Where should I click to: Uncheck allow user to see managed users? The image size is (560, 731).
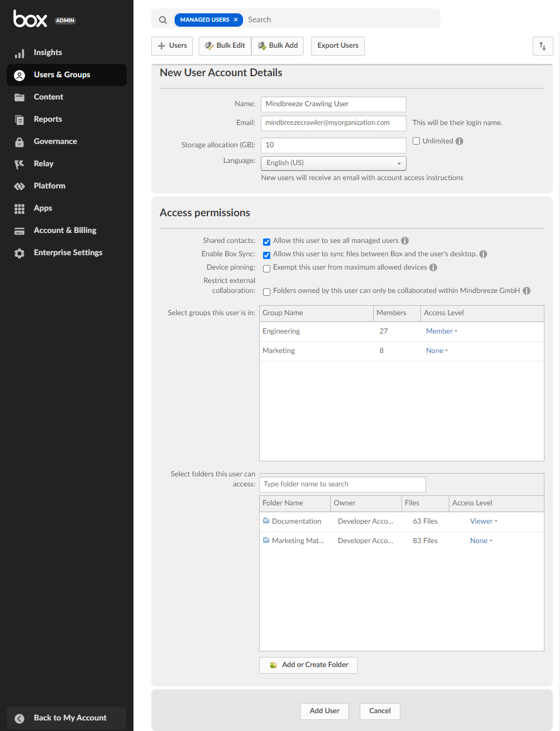pos(267,241)
